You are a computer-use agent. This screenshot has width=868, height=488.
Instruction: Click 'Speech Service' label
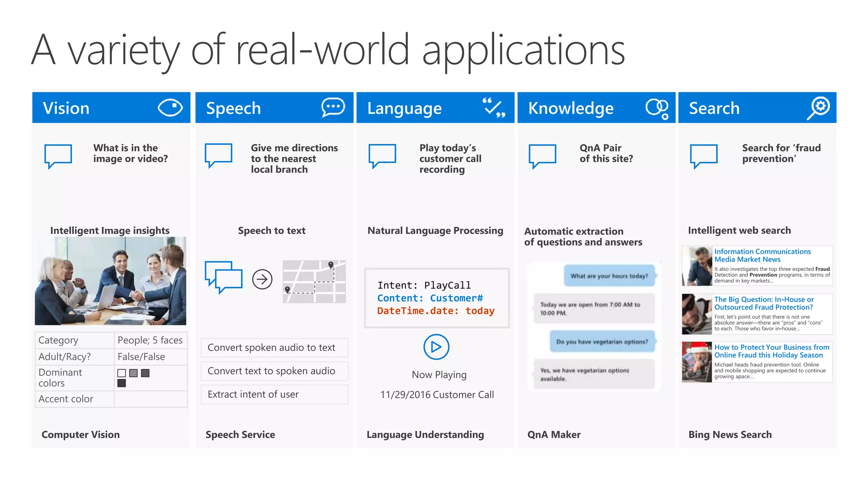(240, 435)
